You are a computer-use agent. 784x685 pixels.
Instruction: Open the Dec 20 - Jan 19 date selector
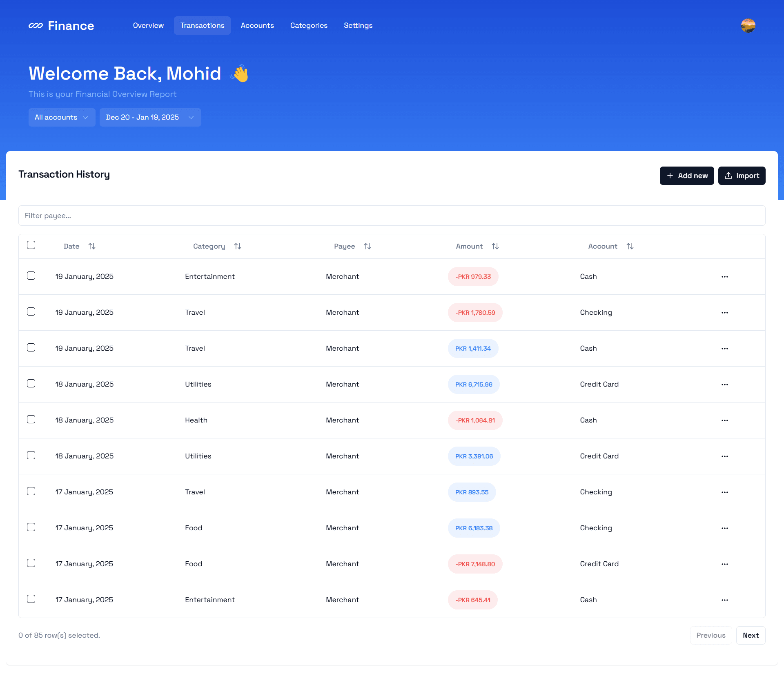[x=150, y=117]
